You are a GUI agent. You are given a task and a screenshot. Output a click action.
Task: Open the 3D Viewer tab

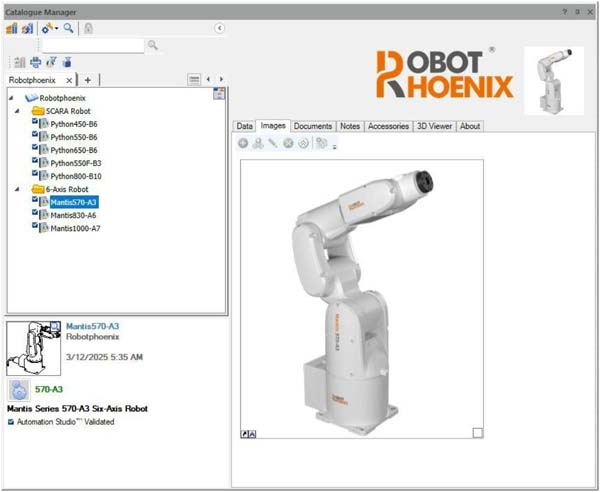434,126
